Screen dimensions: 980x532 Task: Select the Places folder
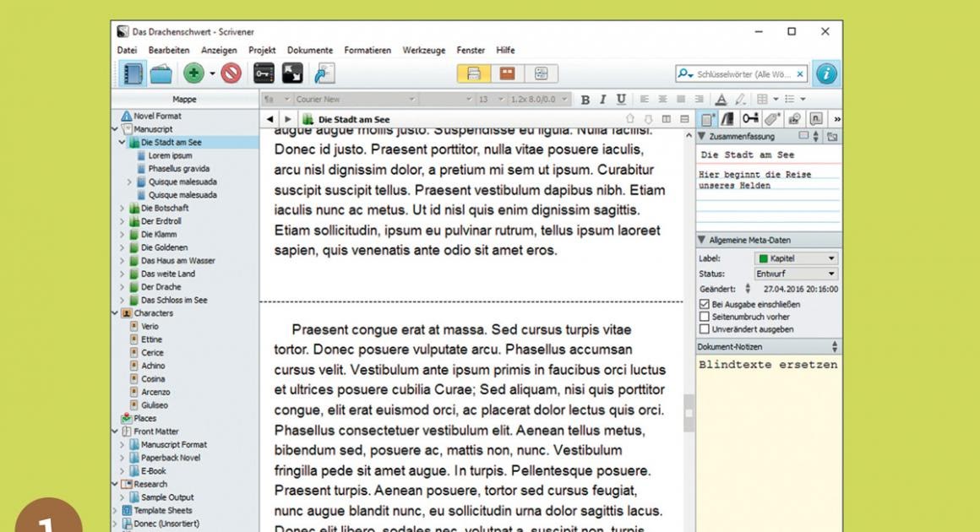click(x=144, y=418)
